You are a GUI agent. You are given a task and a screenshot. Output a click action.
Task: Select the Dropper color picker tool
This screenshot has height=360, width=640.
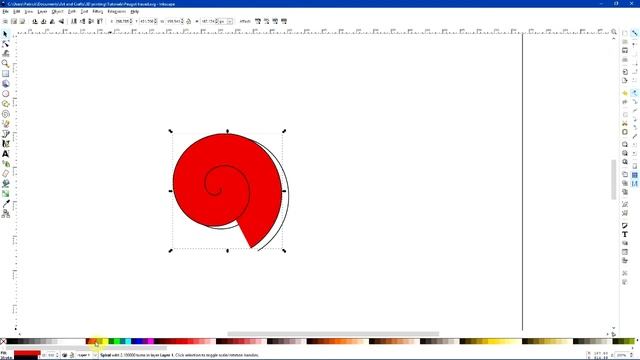pyautogui.click(x=5, y=204)
